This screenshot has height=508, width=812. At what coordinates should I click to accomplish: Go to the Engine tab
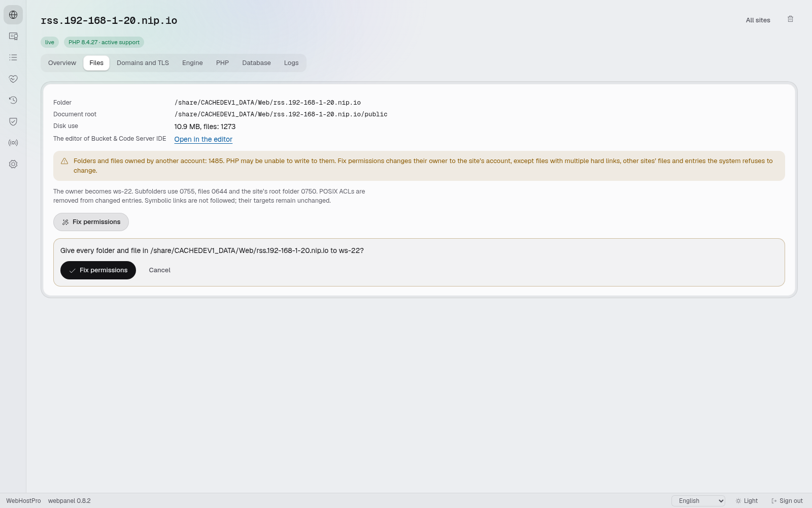(192, 63)
